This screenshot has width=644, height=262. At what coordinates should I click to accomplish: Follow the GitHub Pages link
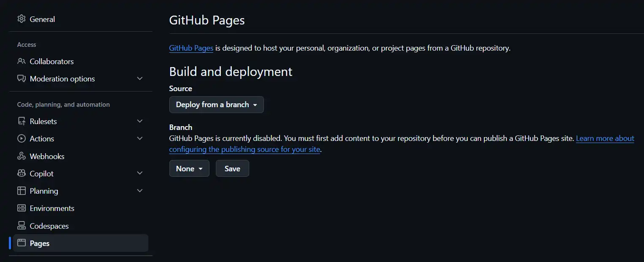point(191,48)
